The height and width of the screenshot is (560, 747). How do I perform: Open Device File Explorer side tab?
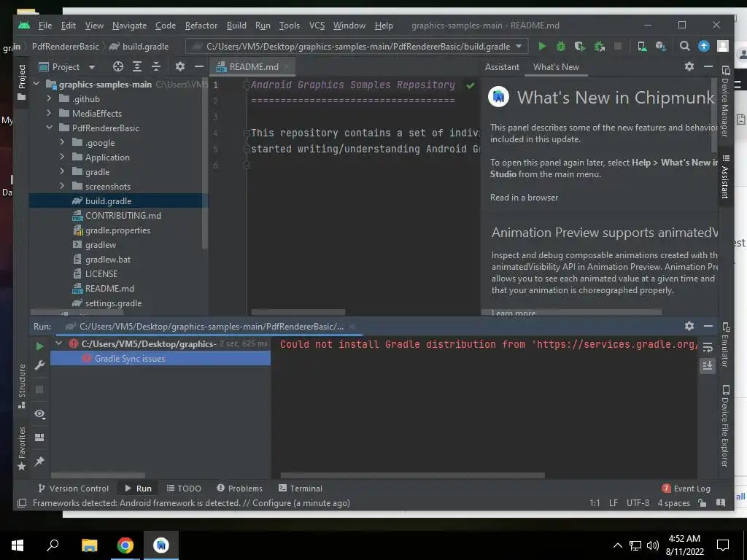click(x=725, y=426)
